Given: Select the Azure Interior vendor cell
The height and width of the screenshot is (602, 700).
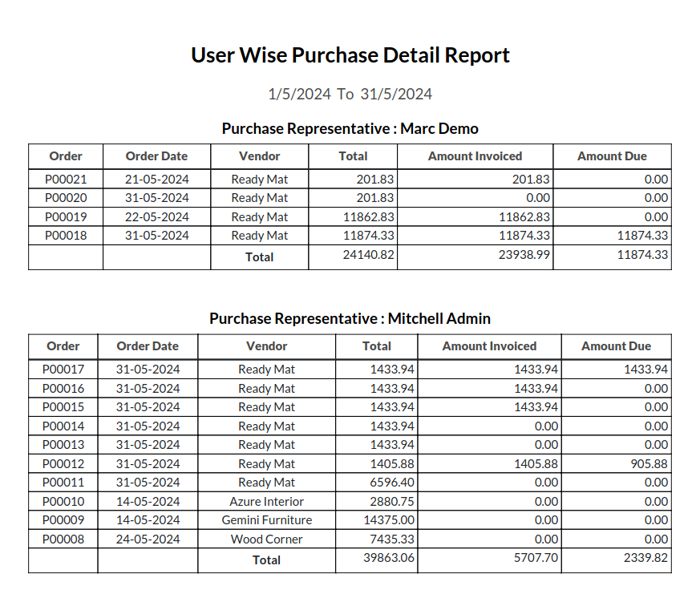Looking at the screenshot, I should [x=267, y=502].
